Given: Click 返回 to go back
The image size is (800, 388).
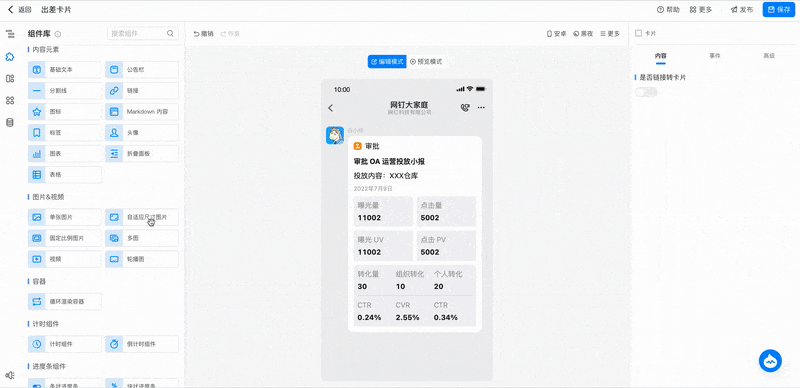Looking at the screenshot, I should pos(19,10).
